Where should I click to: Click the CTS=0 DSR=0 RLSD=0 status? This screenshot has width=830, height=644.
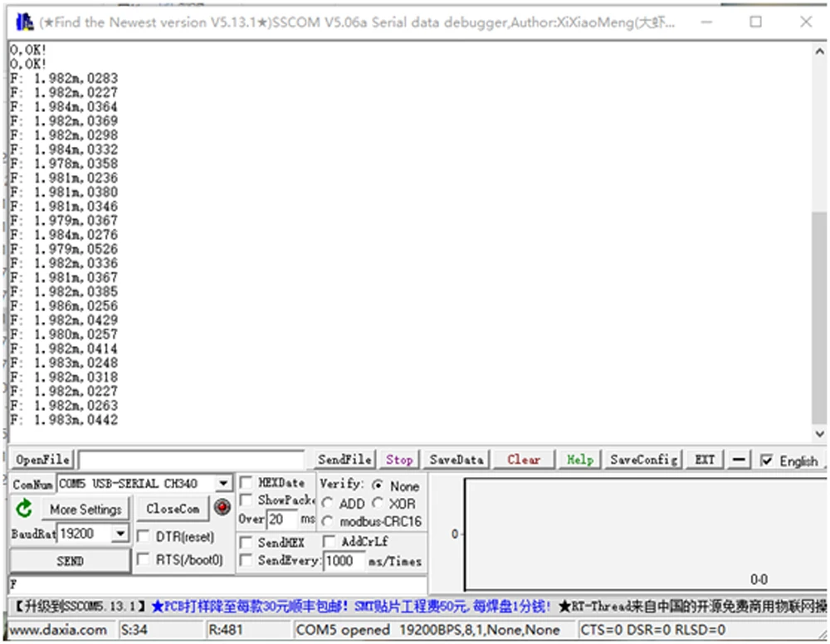tap(652, 630)
